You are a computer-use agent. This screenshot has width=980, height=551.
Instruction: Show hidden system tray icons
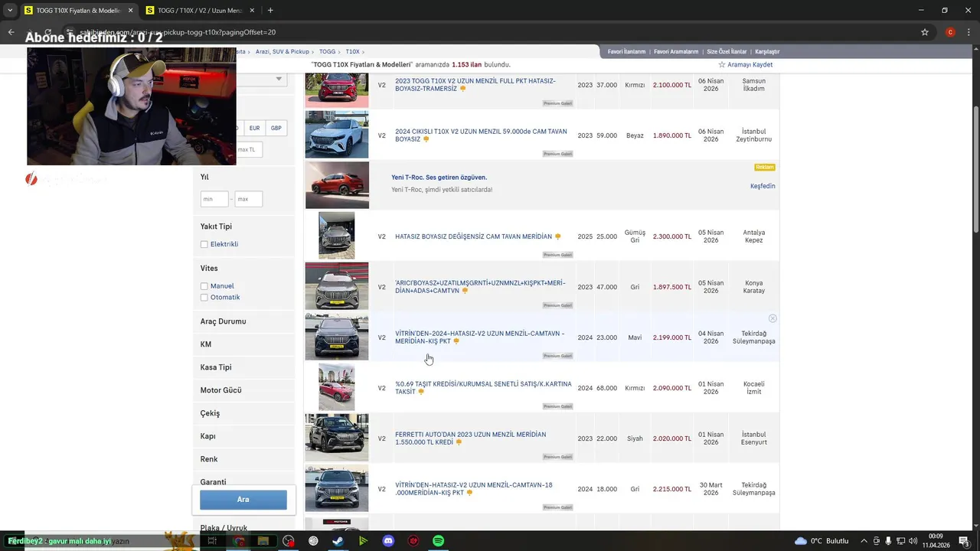point(864,541)
